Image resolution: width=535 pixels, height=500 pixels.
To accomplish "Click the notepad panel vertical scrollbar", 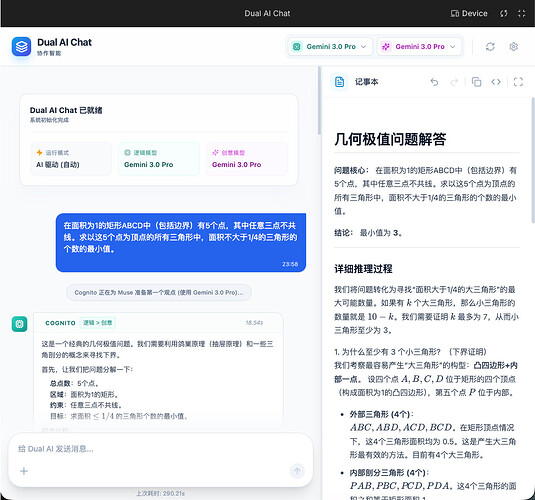I will tap(533, 160).
